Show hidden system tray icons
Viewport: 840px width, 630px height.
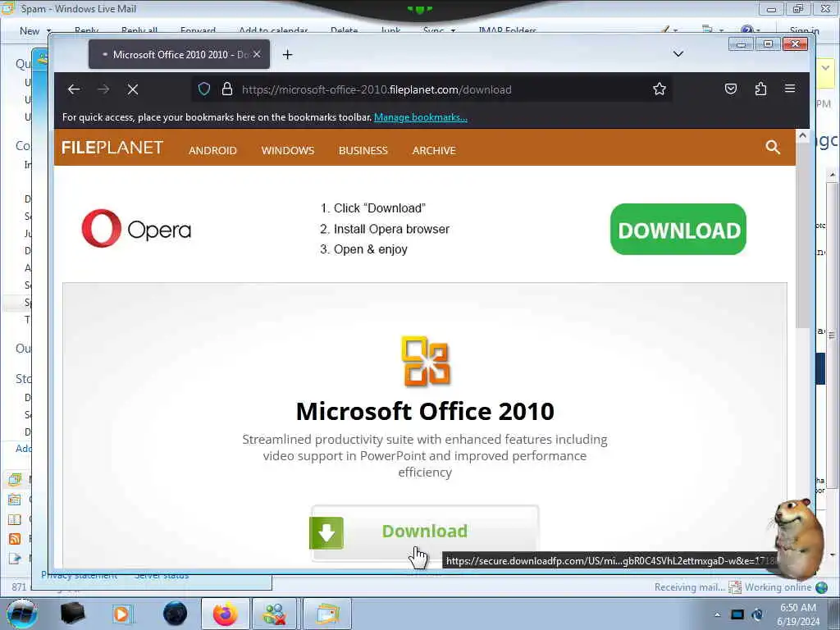(x=717, y=614)
